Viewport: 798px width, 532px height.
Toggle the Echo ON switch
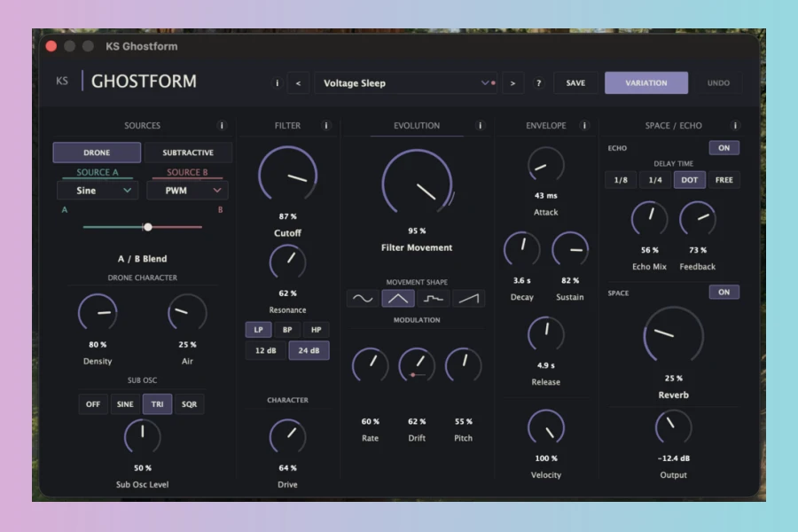[x=724, y=148]
